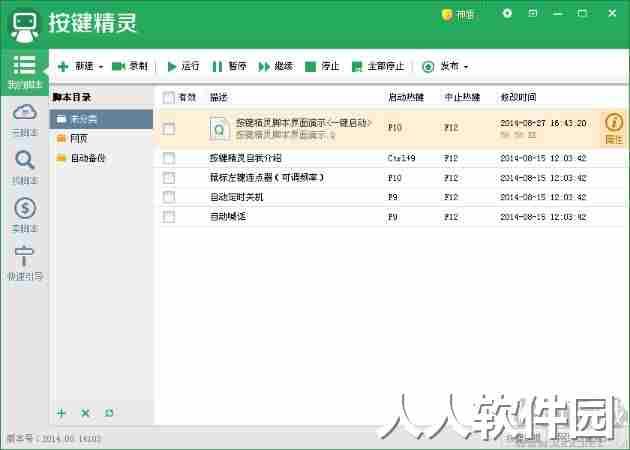Click the 新建 plus toolbar button

click(75, 66)
